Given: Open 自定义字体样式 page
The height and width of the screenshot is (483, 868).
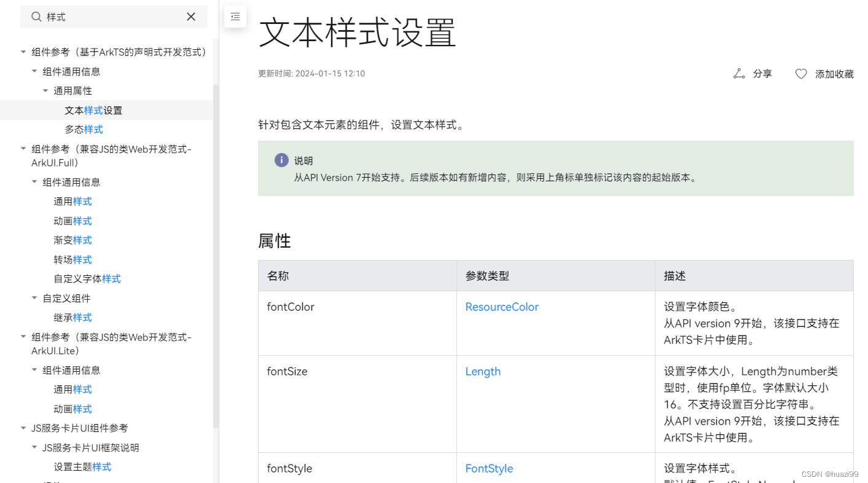Looking at the screenshot, I should 87,279.
